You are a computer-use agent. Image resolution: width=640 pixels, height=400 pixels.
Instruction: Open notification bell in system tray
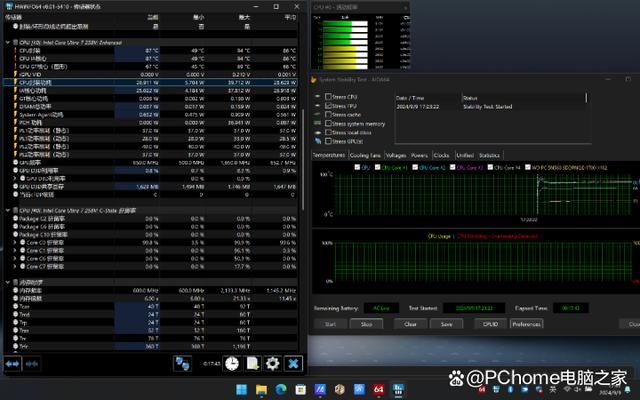pyautogui.click(x=627, y=390)
